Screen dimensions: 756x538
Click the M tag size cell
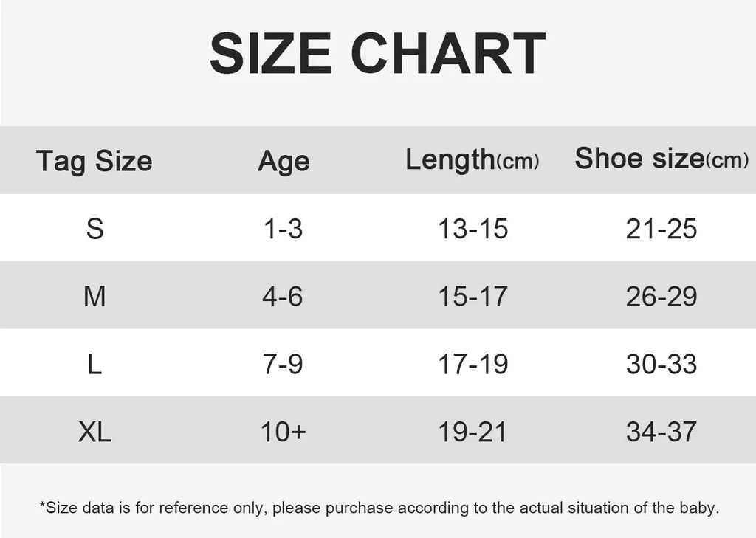94,297
